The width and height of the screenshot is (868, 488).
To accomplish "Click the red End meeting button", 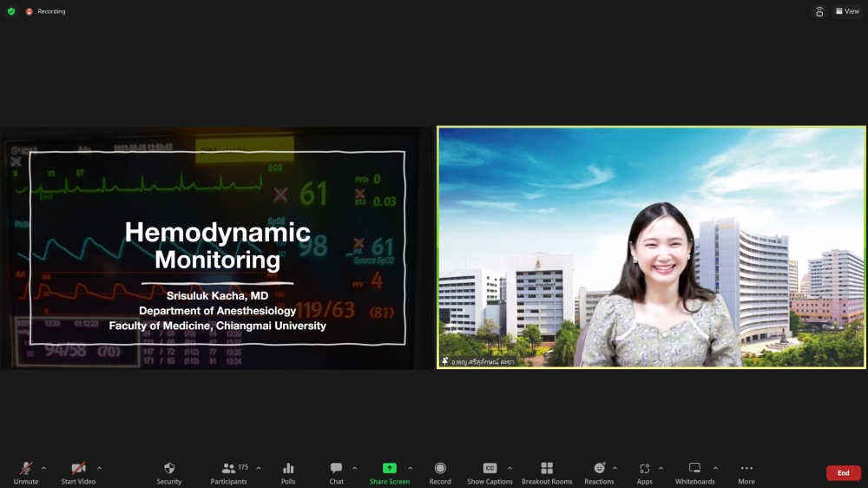I will [x=843, y=473].
